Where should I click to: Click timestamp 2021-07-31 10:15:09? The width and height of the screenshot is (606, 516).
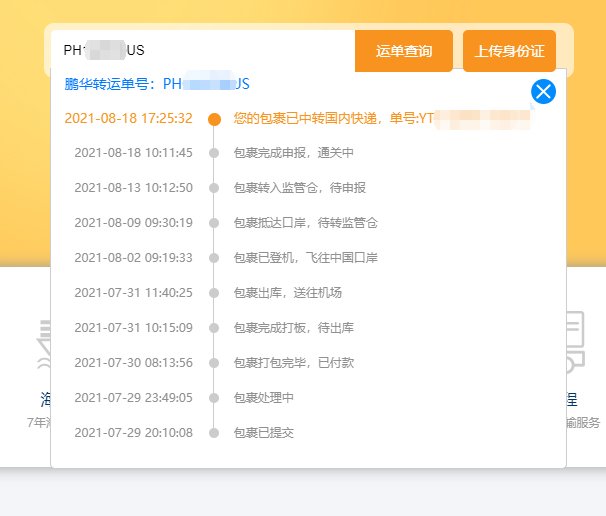click(133, 327)
